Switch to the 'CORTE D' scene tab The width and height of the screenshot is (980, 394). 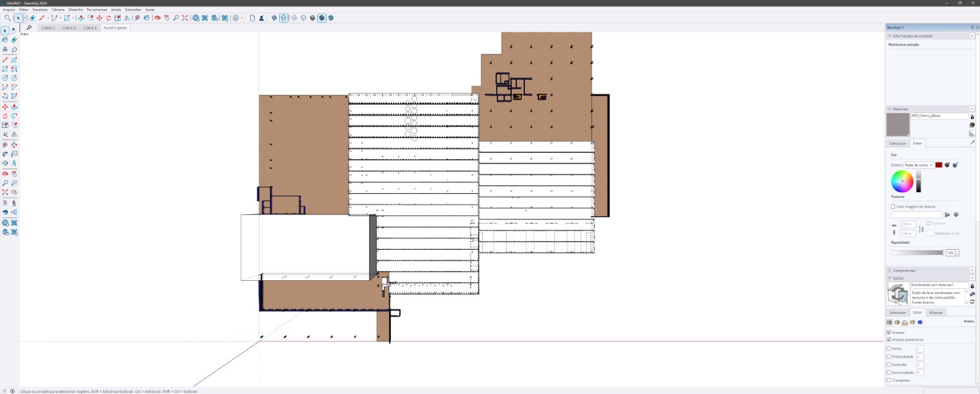[69, 28]
